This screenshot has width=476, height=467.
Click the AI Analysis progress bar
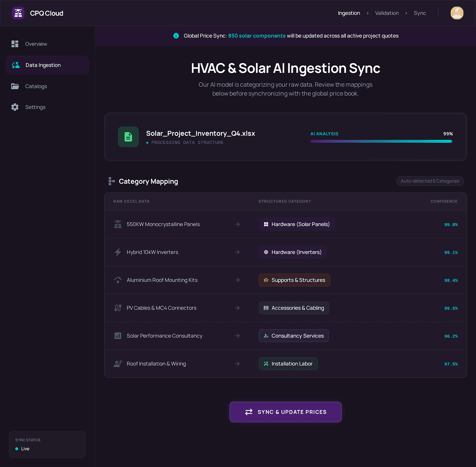381,141
